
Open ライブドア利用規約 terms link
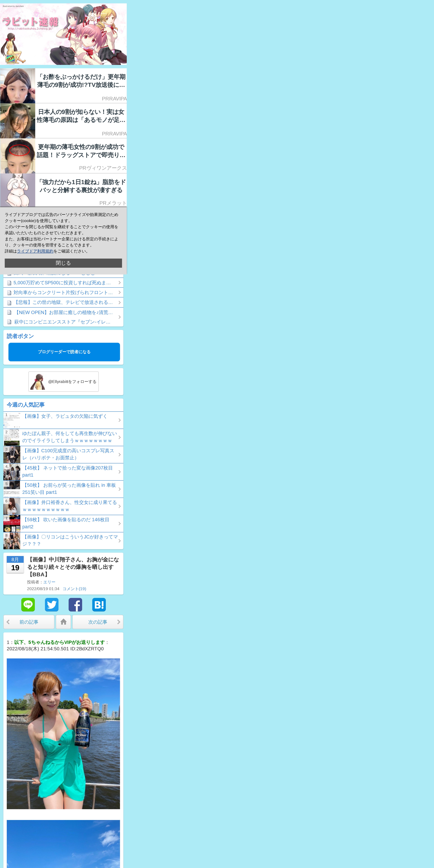pyautogui.click(x=35, y=251)
